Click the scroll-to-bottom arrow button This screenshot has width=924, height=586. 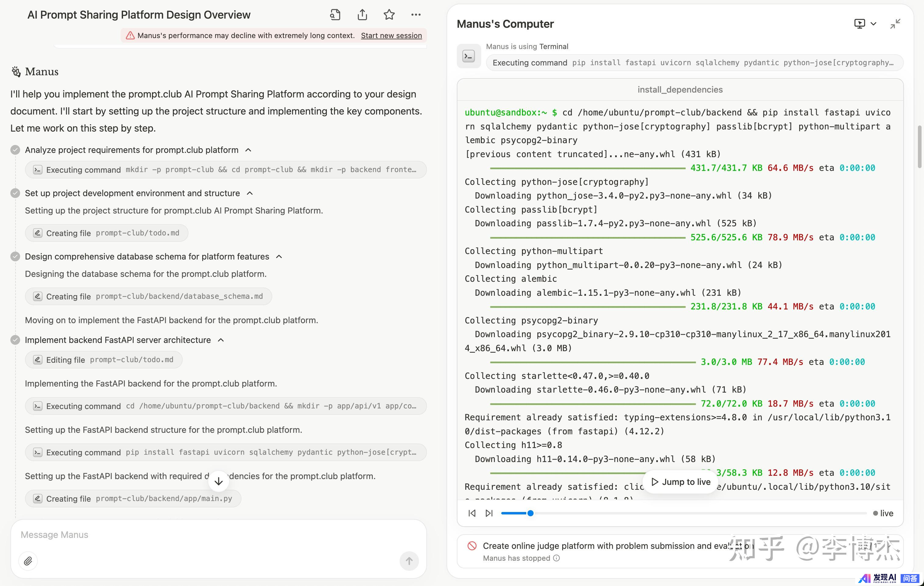219,481
